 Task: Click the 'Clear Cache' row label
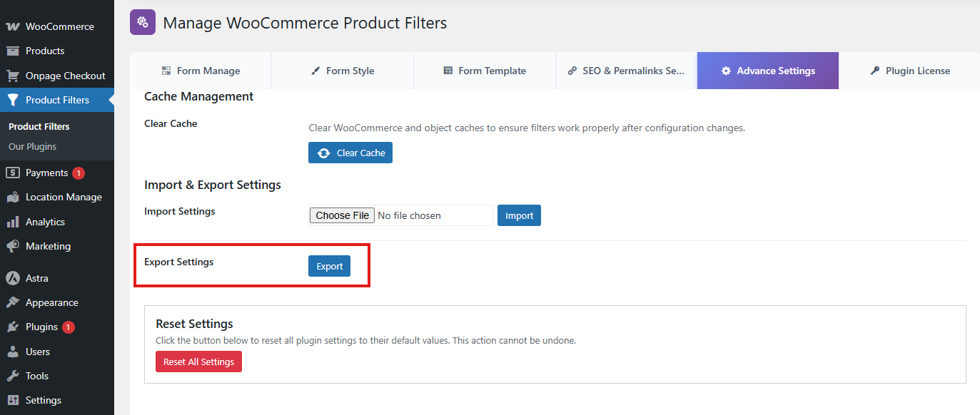(x=171, y=123)
